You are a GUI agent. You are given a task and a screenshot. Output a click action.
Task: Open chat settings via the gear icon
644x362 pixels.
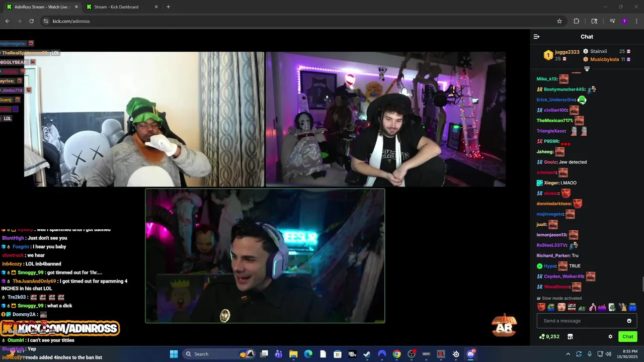610,337
